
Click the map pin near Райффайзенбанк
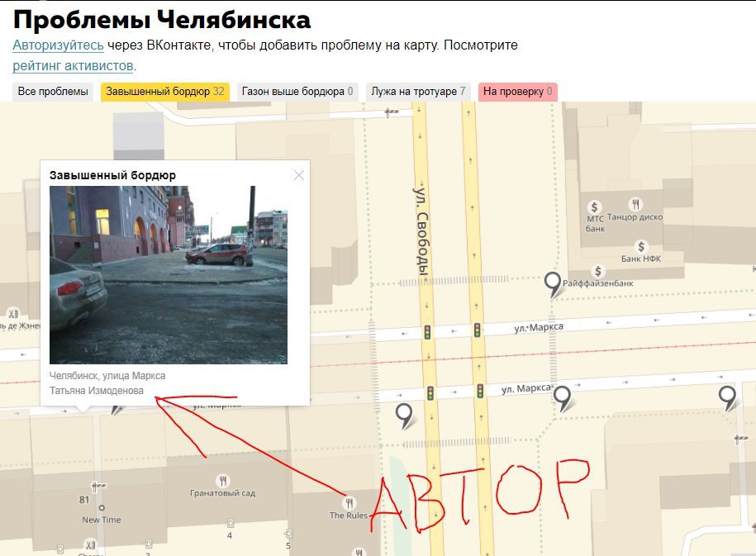552,284
